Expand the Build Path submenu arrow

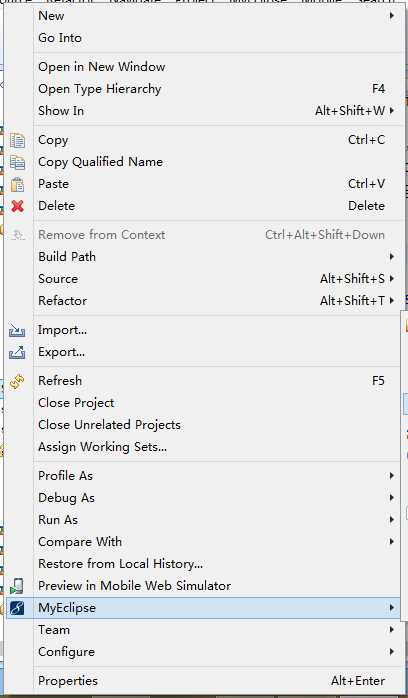pos(392,257)
